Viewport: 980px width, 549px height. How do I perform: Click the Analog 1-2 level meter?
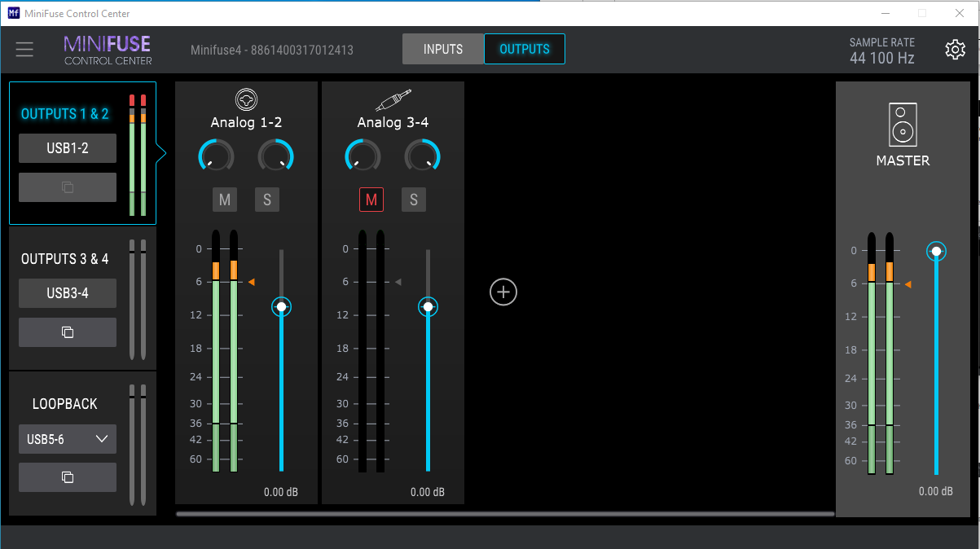click(x=225, y=351)
